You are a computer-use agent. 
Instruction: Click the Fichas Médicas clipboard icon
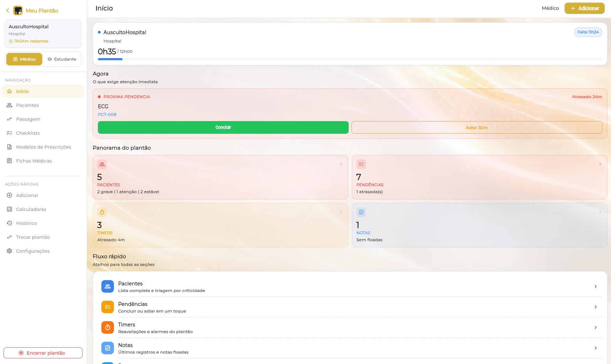(x=9, y=161)
